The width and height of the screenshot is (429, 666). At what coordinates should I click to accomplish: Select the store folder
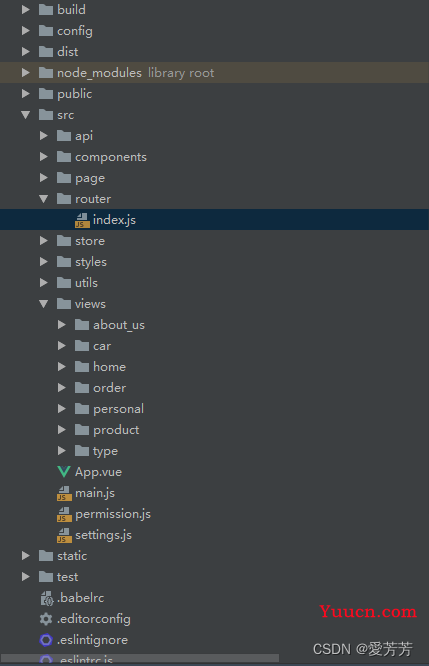90,241
